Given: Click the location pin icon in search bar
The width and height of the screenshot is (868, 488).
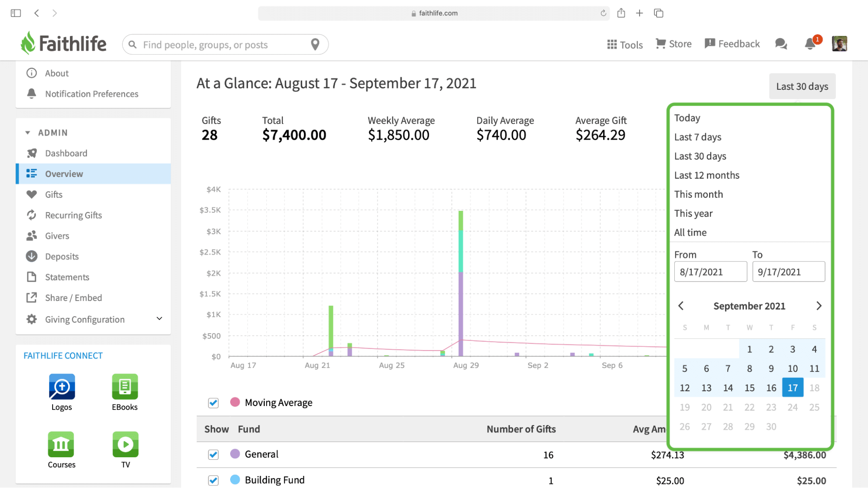Looking at the screenshot, I should [315, 44].
